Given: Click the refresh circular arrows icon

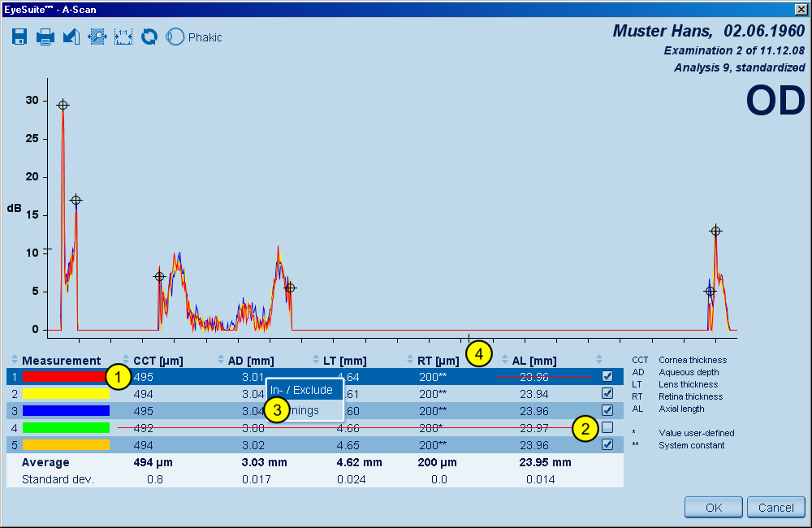Looking at the screenshot, I should (x=149, y=37).
